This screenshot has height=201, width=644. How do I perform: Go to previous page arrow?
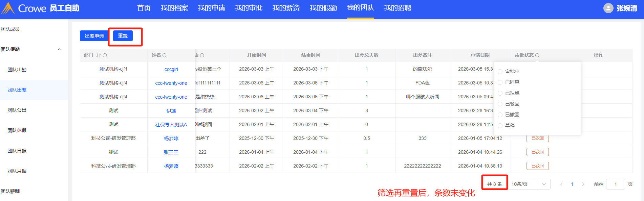(561, 184)
